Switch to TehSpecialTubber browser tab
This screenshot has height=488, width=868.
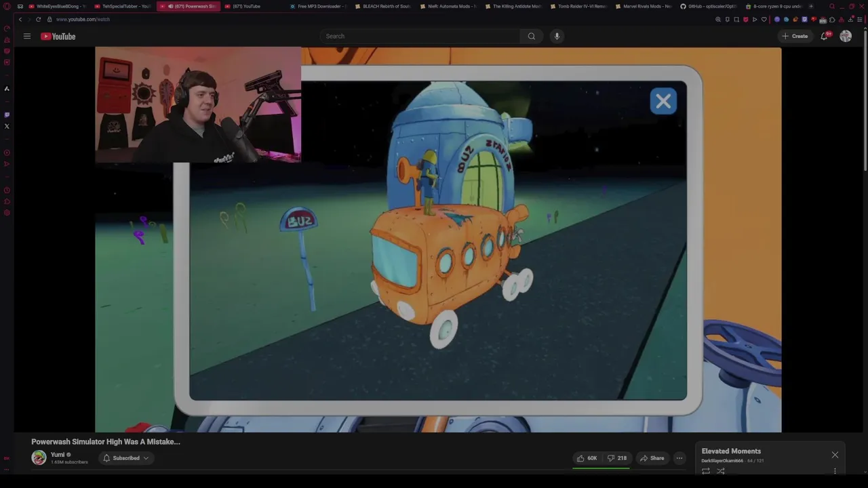click(122, 6)
